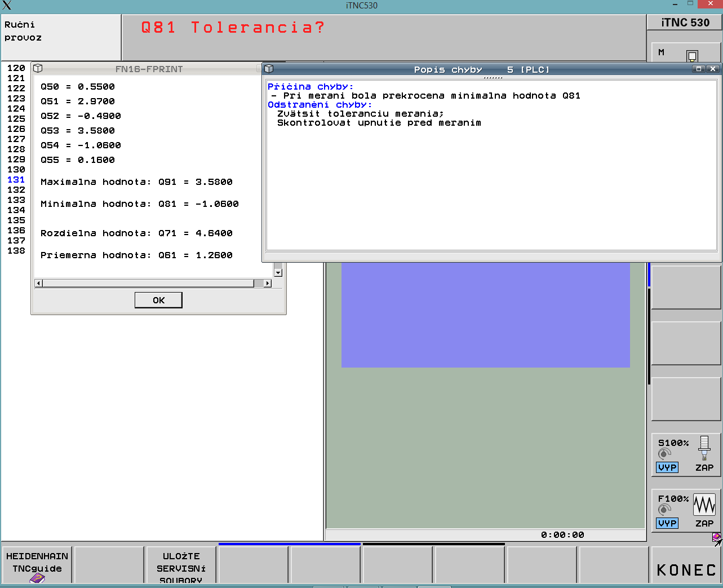Click the M function status icon
The image size is (723, 588).
(x=692, y=56)
